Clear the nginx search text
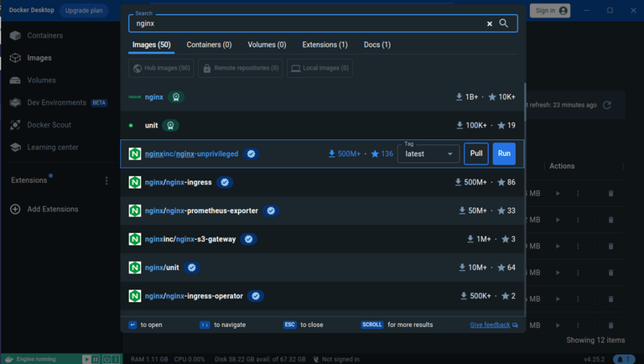Viewport: 644px width, 364px height. (489, 23)
